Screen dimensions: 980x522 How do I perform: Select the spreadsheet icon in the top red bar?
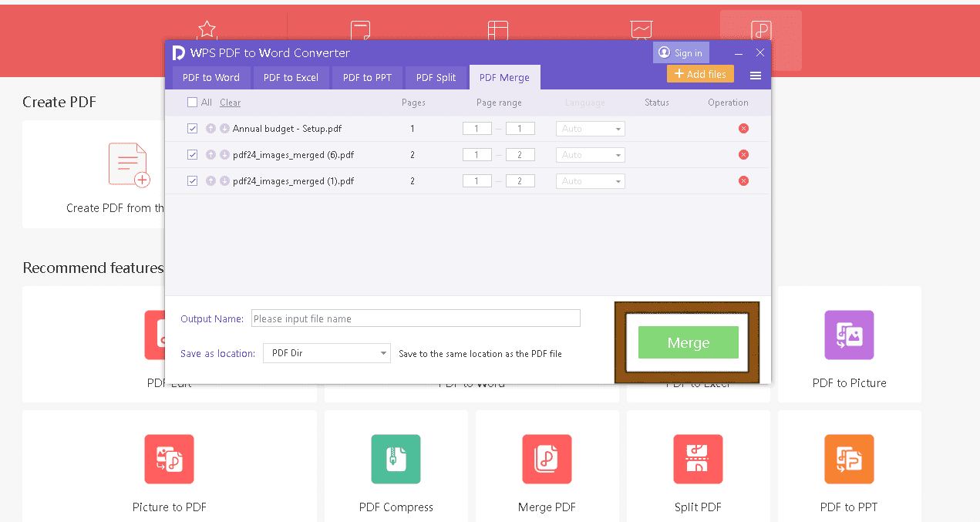click(498, 29)
